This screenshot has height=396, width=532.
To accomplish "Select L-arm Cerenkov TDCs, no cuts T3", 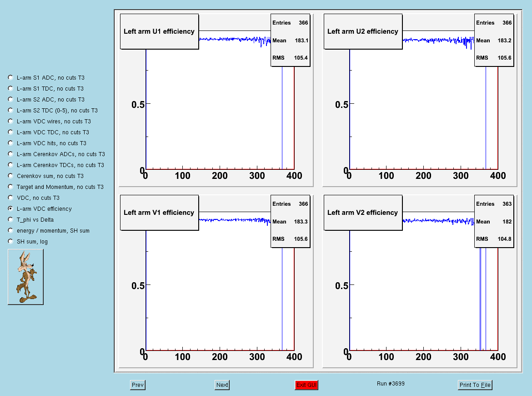I will (x=10, y=165).
